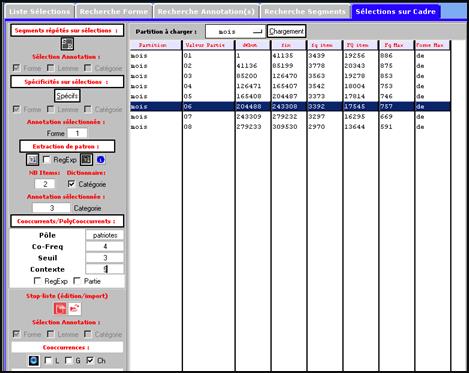This screenshot has width=469, height=373.
Task: Toggle the Ch cooccurrences checkbox
Action: point(90,360)
